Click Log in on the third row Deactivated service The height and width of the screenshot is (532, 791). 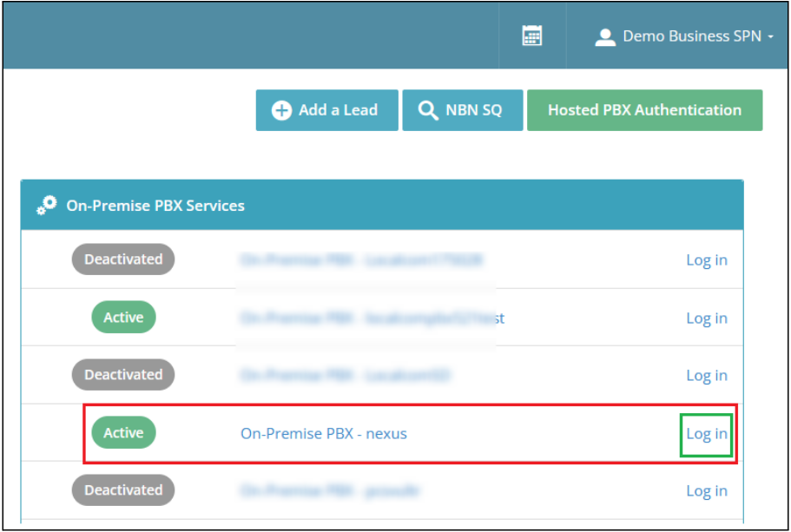(x=706, y=375)
